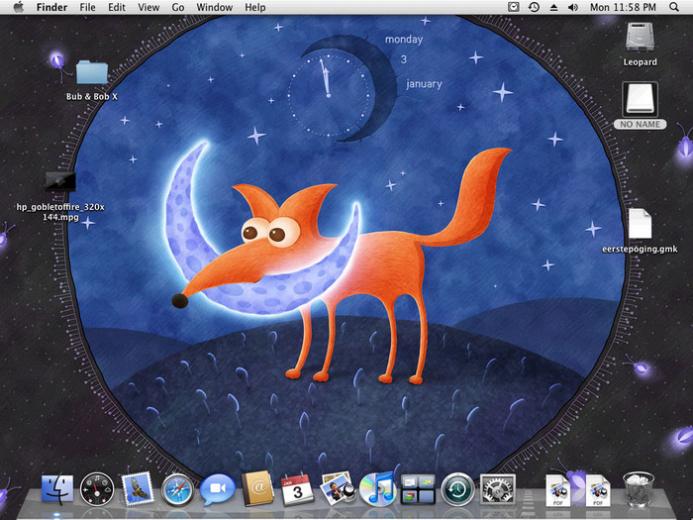Open iChat from the Dock
Screen dimensions: 693x520
click(x=217, y=489)
